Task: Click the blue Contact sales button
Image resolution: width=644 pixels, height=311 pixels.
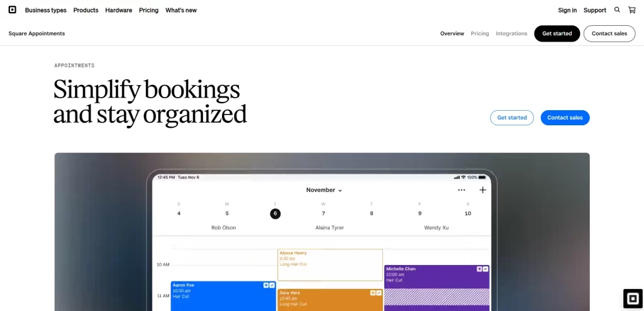Action: (x=565, y=118)
